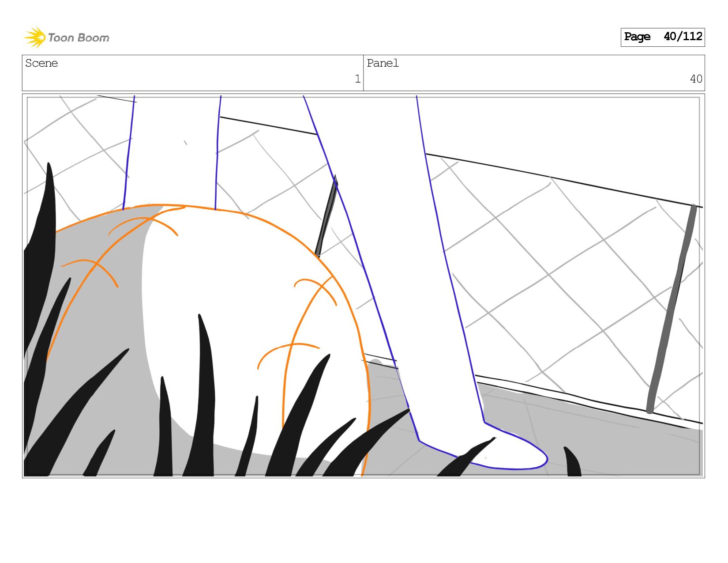
Task: Click the storyboard panel drawing thumbnail
Action: [364, 286]
